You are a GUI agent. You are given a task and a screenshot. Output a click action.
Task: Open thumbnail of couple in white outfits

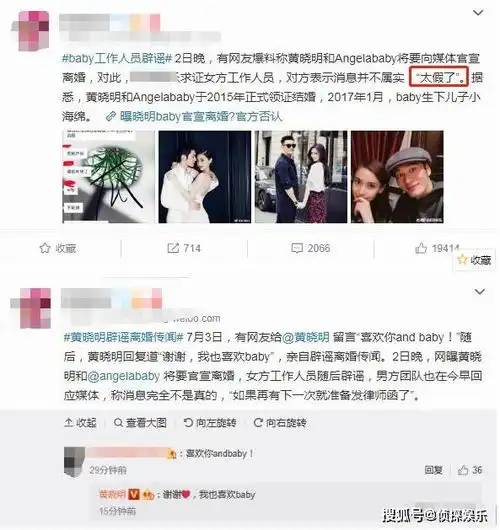205,177
